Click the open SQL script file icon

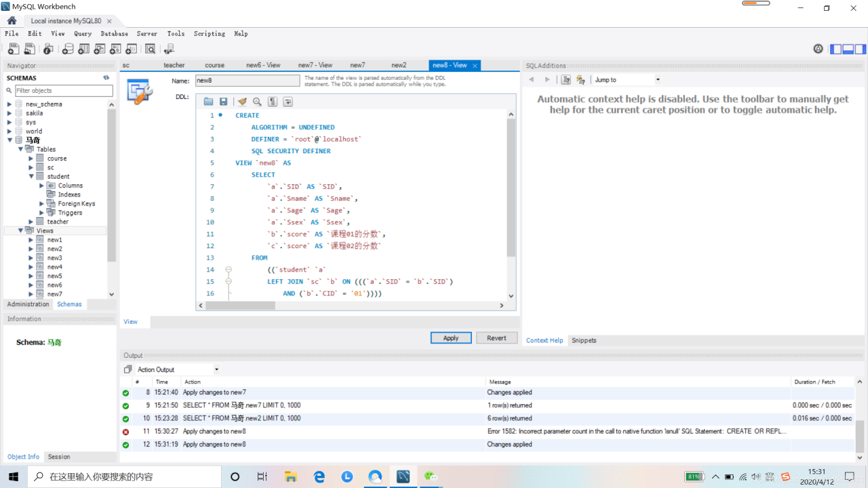coord(30,49)
